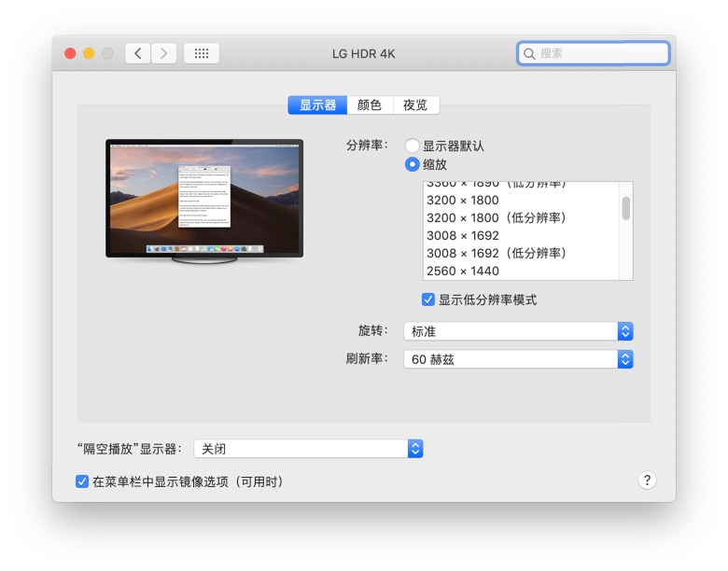This screenshot has width=728, height=571.
Task: Switch to the 颜色 tab
Action: (370, 105)
